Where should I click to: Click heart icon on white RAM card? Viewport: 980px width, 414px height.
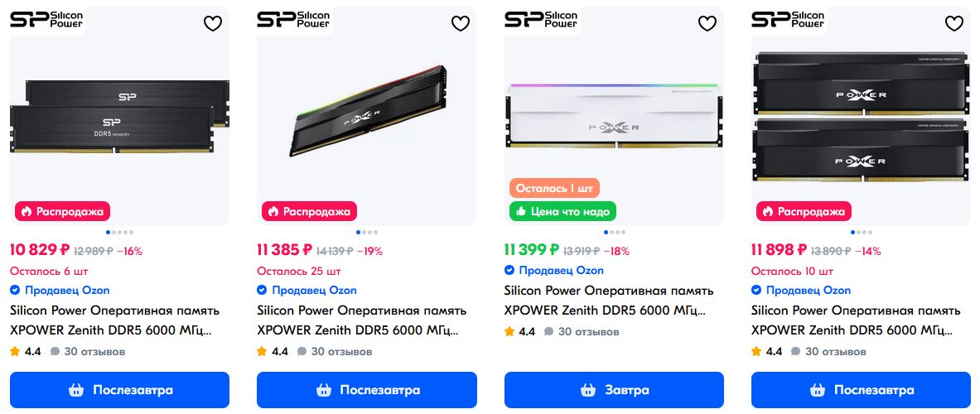(707, 24)
